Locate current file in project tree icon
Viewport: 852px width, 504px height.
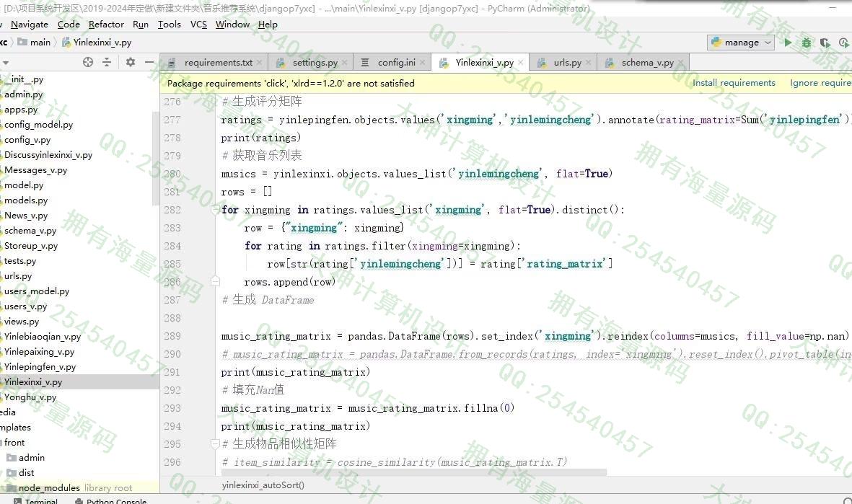point(88,62)
